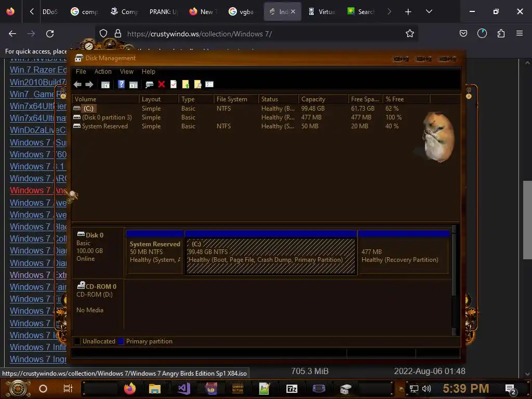Image resolution: width=532 pixels, height=399 pixels.
Task: Click the Firefox page vertical scrollbar thumb
Action: (527, 220)
